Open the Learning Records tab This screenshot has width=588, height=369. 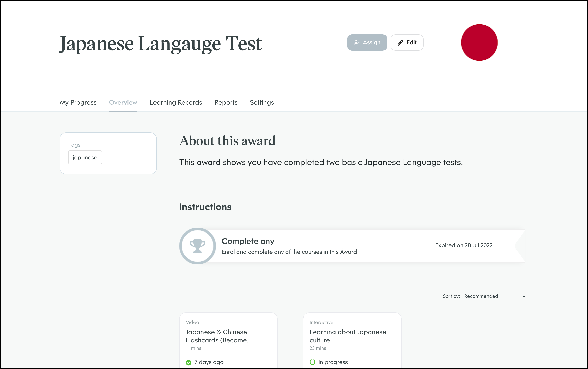(x=176, y=103)
